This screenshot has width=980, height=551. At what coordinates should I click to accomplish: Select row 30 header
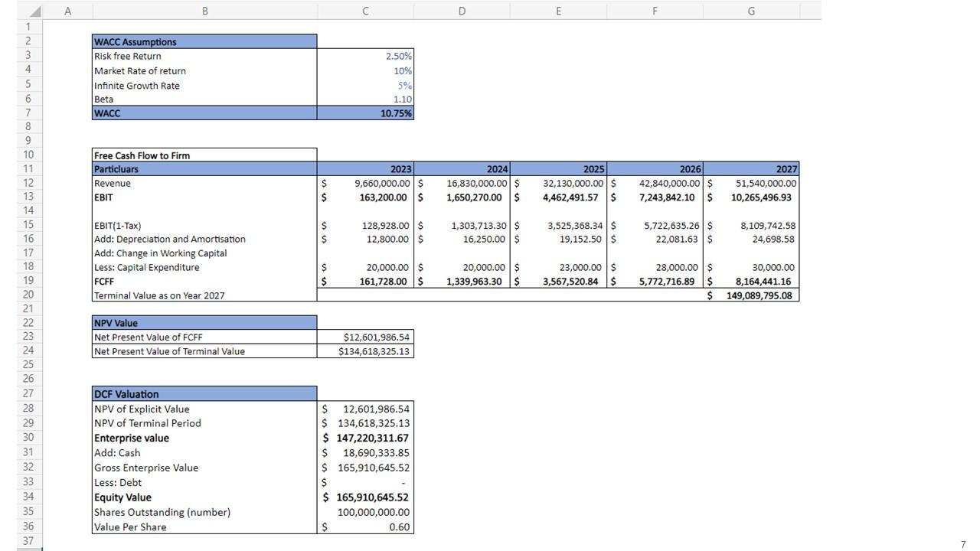tap(28, 438)
